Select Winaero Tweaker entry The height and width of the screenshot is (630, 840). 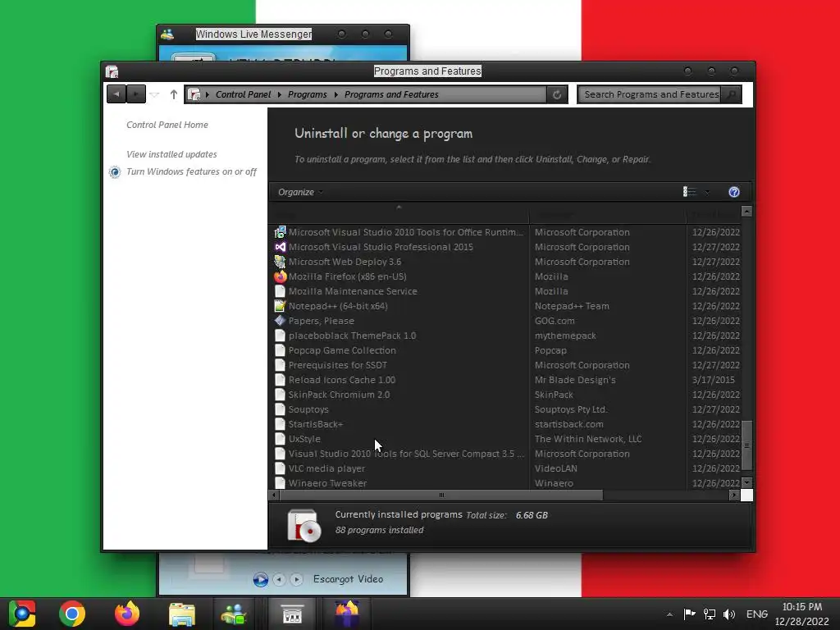pos(327,483)
